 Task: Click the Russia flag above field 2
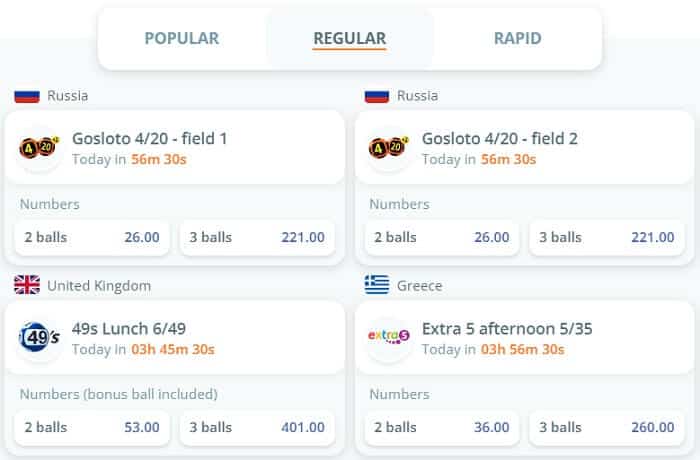click(376, 96)
